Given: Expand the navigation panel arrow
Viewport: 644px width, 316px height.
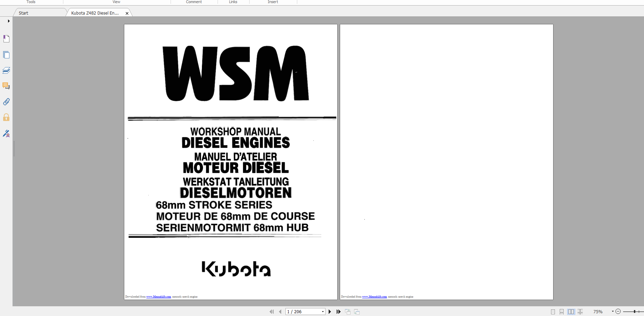Looking at the screenshot, I should [x=9, y=21].
